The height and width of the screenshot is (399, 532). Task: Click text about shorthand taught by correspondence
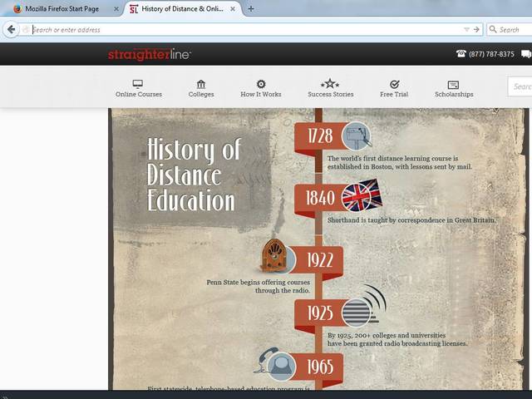click(x=411, y=220)
